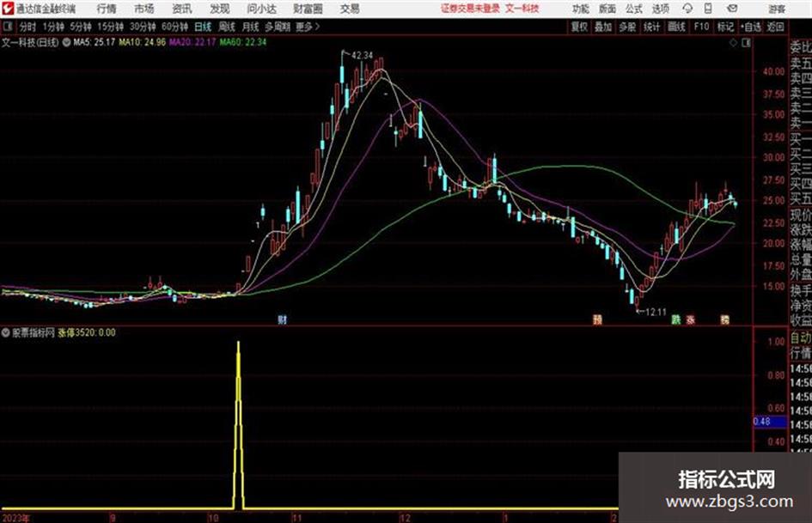The height and width of the screenshot is (523, 812).
Task: Click the 游客 user account label
Action: coord(777,9)
